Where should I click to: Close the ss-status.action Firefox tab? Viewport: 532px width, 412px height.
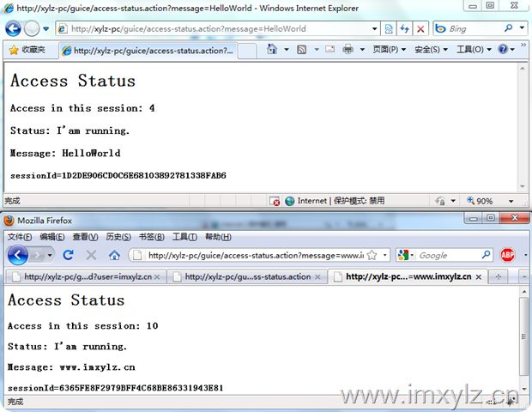click(317, 277)
